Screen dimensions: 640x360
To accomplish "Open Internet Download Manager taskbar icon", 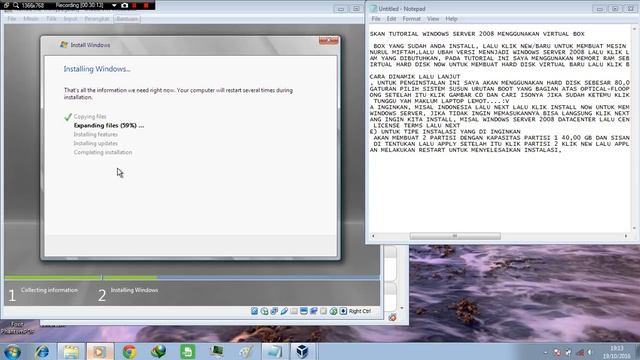I will click(x=158, y=351).
